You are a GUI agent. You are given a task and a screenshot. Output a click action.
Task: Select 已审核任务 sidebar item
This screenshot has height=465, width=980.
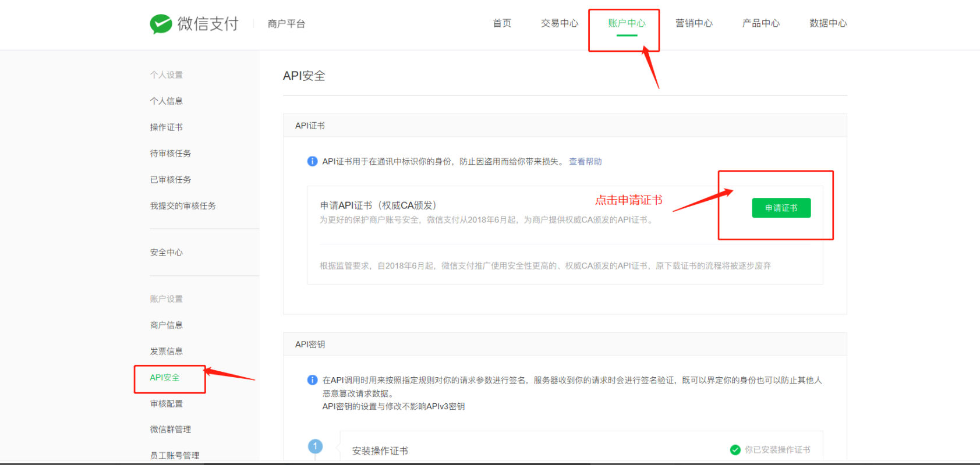171,179
